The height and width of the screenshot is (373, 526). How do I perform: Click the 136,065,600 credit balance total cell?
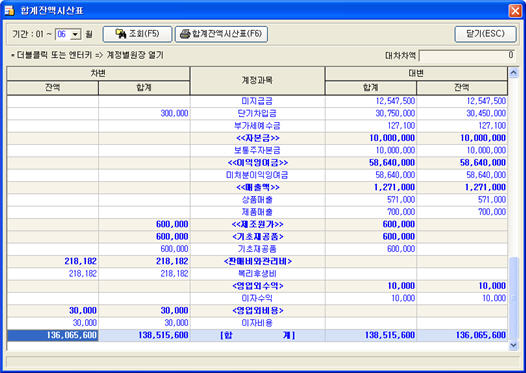point(462,335)
